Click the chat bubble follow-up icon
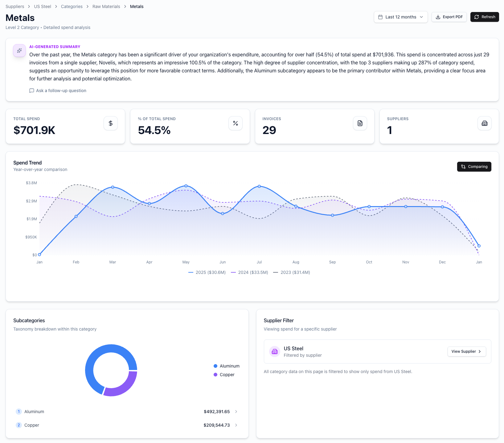This screenshot has height=443, width=504. tap(32, 91)
